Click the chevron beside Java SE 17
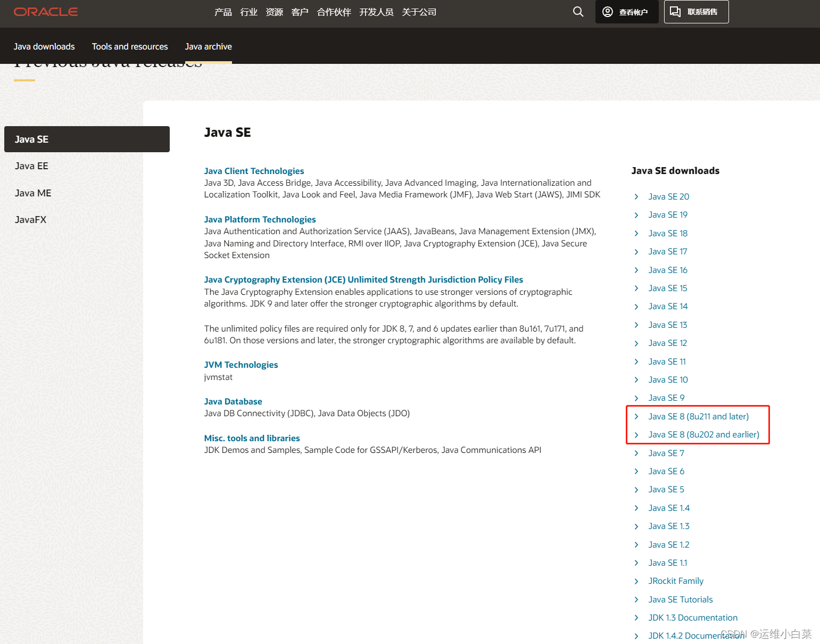Image resolution: width=820 pixels, height=644 pixels. [x=636, y=252]
